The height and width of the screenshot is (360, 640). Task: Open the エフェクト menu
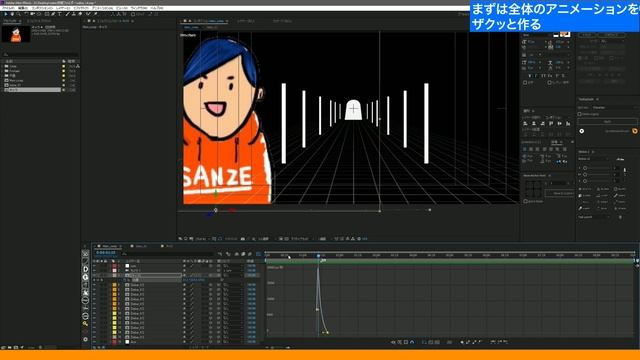tap(81, 8)
